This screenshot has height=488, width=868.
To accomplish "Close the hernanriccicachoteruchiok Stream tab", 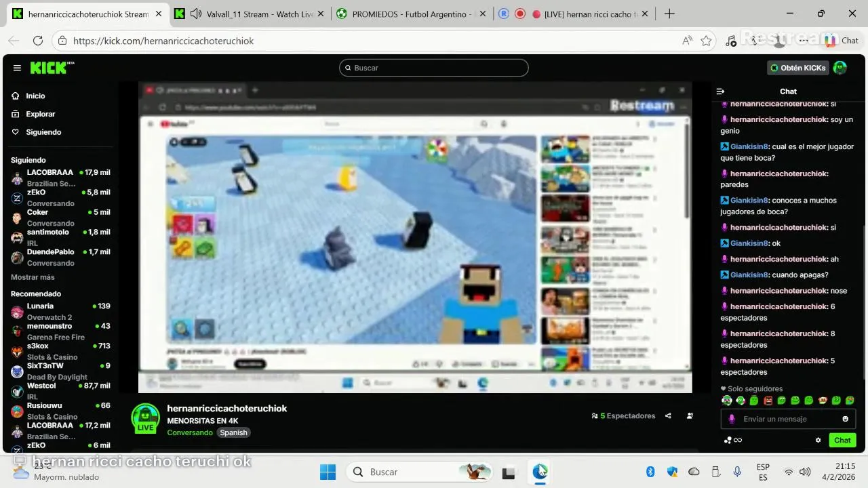I will tap(159, 14).
